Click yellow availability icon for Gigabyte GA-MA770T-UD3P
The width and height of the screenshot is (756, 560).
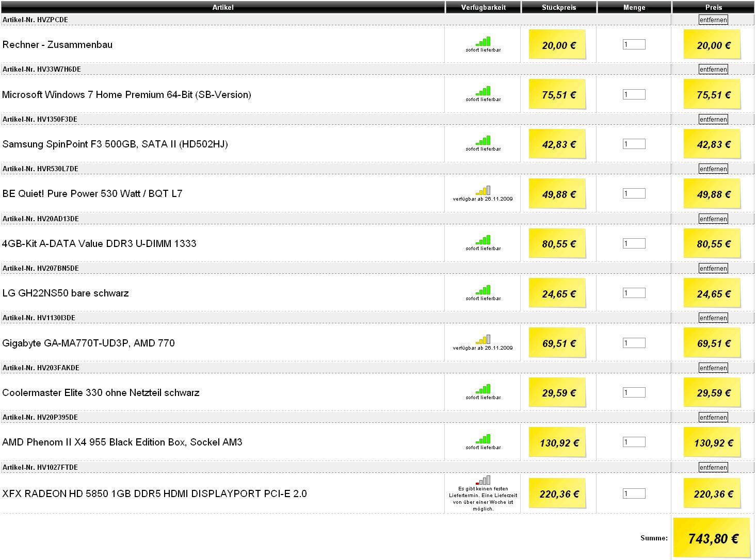coord(483,339)
